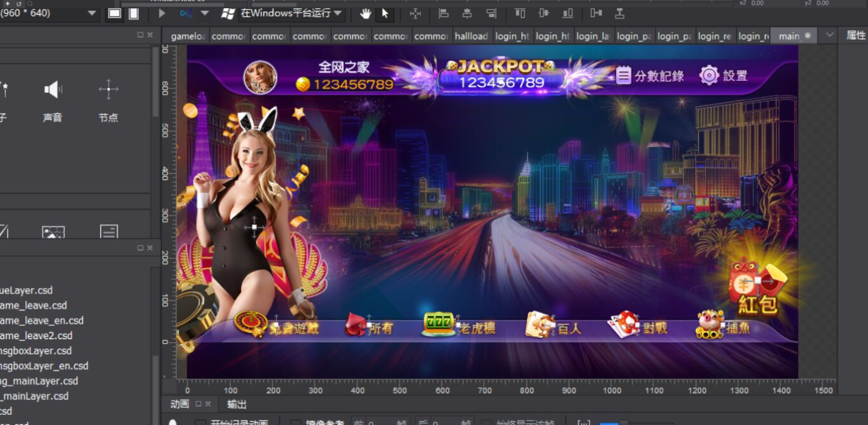The width and height of the screenshot is (868, 425).
Task: Toggle the 镜像参考 checkbox
Action: [295, 423]
